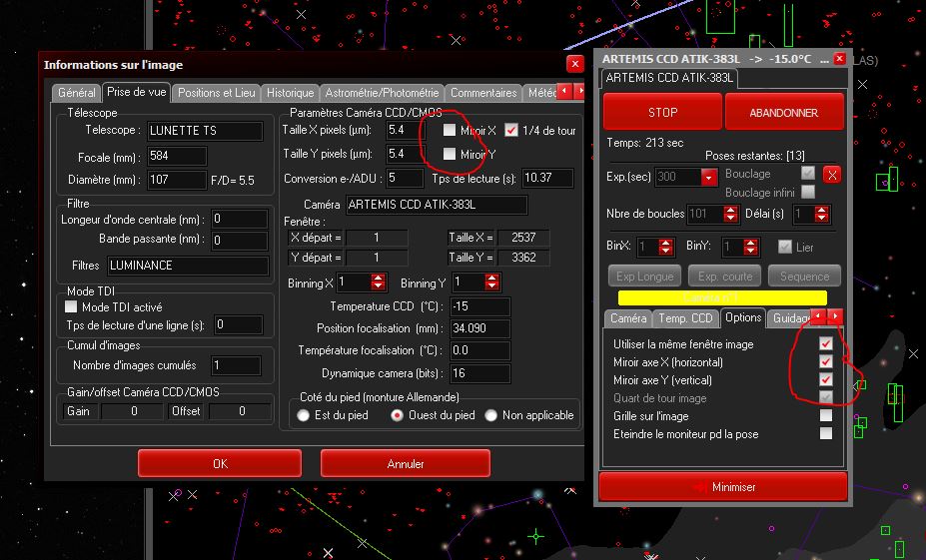Image resolution: width=926 pixels, height=560 pixels.
Task: Open the Exp.(sec) dropdown list
Action: click(x=709, y=177)
